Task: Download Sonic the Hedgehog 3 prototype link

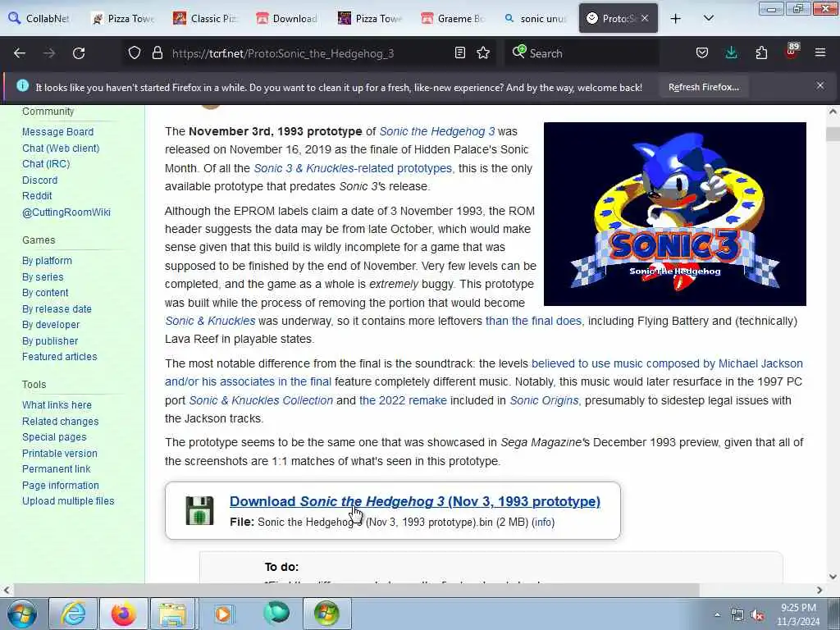Action: (414, 501)
